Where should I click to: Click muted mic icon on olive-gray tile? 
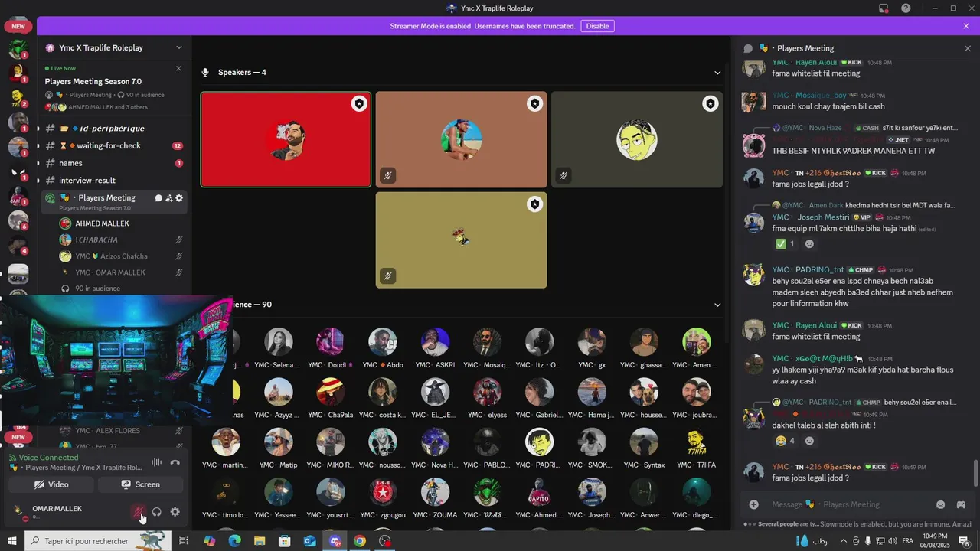(563, 175)
